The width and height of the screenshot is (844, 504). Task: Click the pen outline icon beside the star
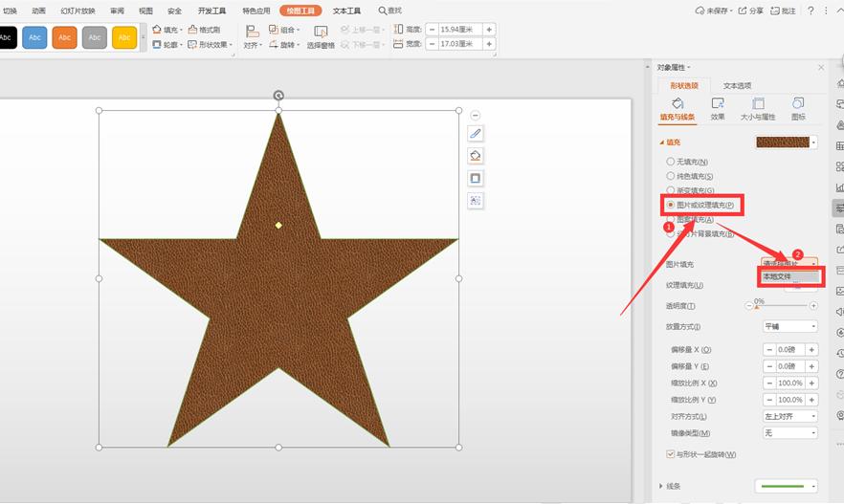(x=476, y=133)
